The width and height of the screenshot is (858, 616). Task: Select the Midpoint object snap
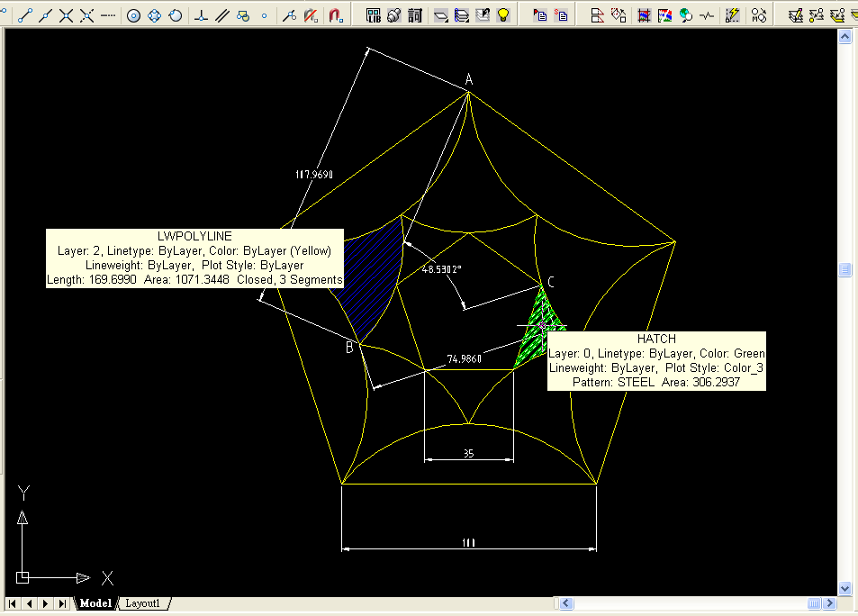(45, 15)
